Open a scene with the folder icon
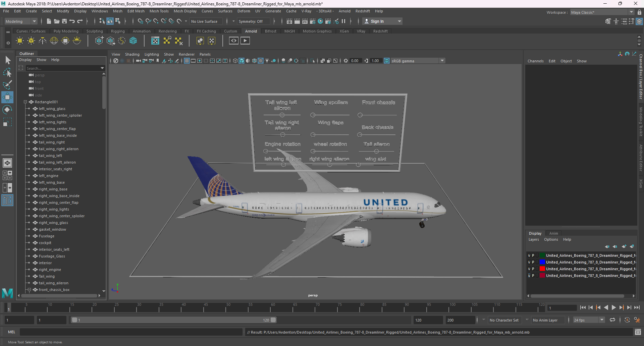644x346 pixels. pyautogui.click(x=57, y=21)
